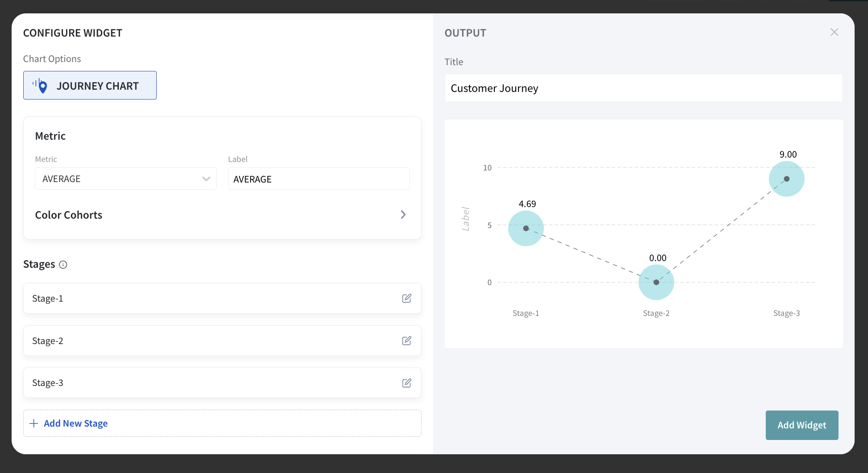Click the Stages info icon
The height and width of the screenshot is (473, 868).
tap(63, 265)
